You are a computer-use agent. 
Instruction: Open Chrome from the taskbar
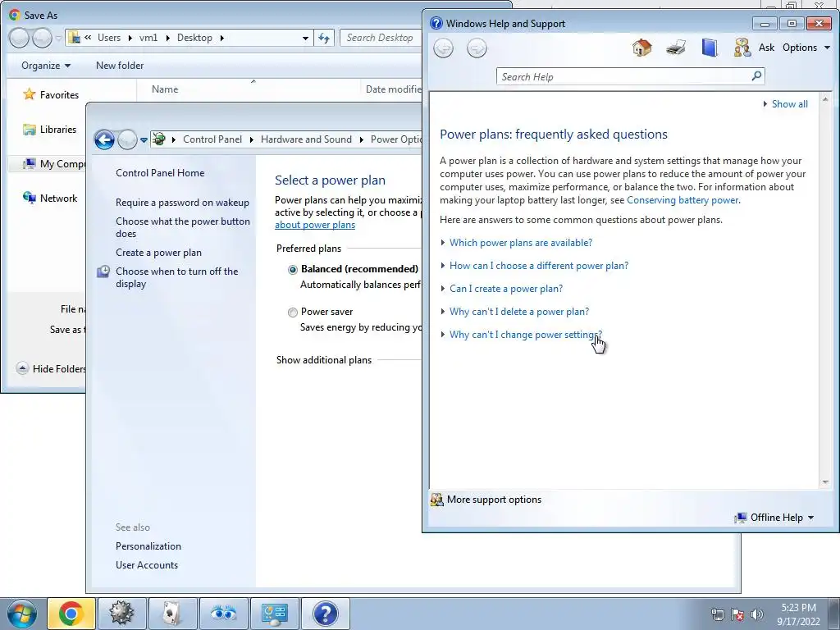(x=71, y=614)
